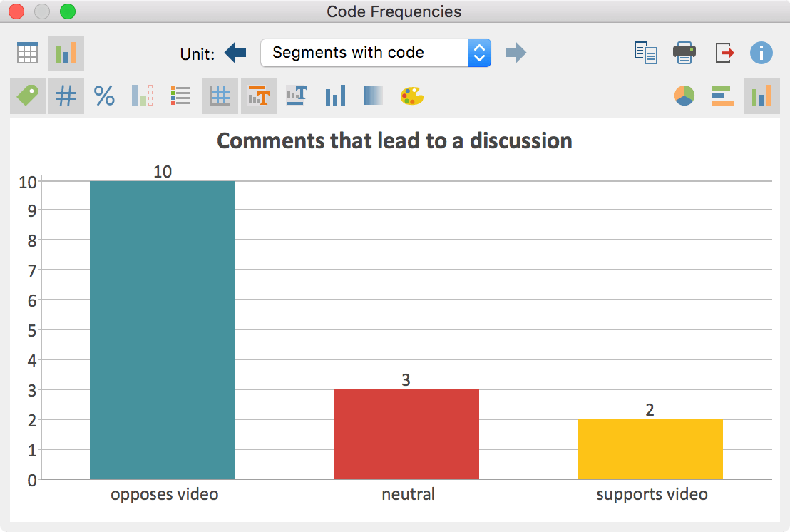790x532 pixels.
Task: Open the info icon
Action: (x=761, y=53)
